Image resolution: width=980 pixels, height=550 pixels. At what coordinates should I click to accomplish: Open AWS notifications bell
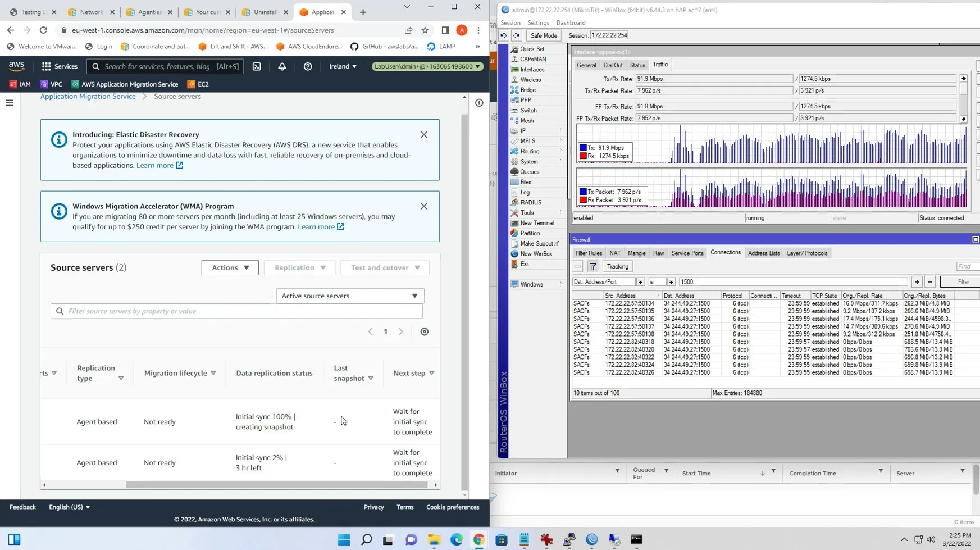(282, 66)
